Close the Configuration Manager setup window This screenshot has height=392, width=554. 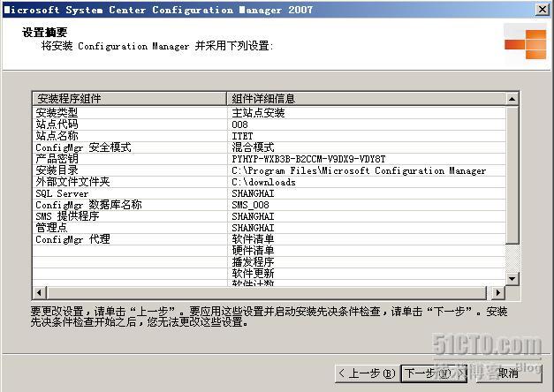tap(542, 10)
